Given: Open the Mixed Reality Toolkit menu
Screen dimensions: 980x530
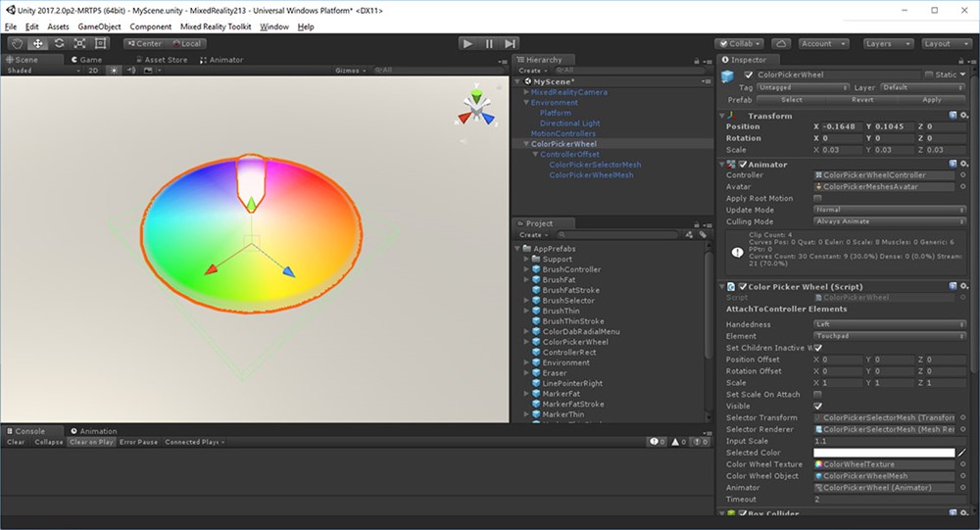Looking at the screenshot, I should [218, 26].
